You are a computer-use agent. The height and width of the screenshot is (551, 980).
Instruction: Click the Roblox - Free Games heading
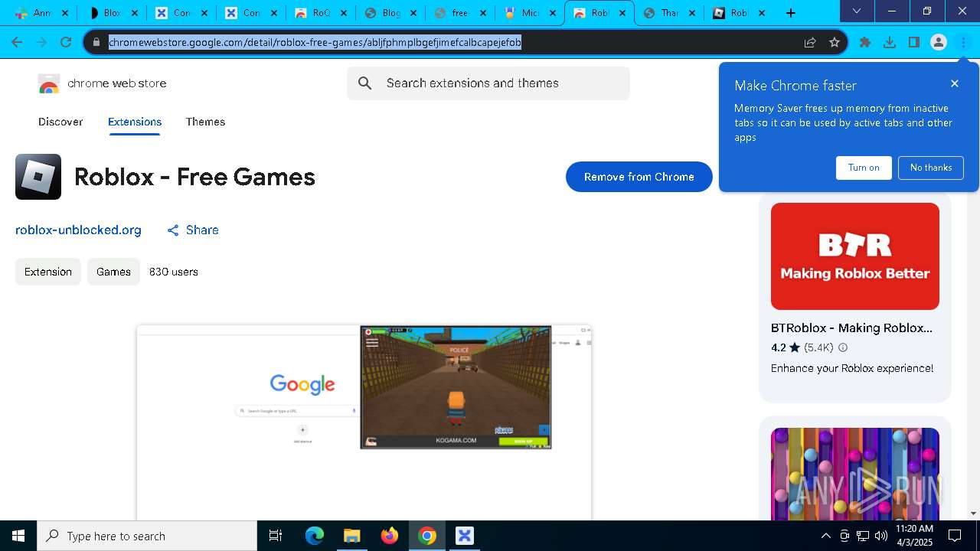click(194, 177)
